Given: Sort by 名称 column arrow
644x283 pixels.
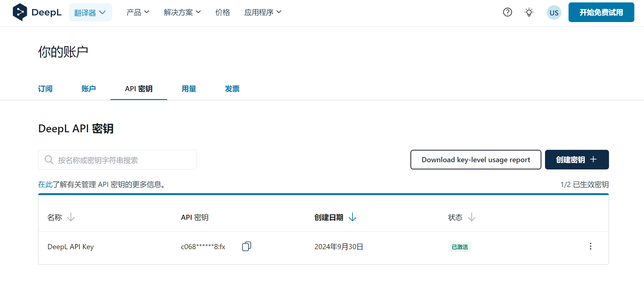Looking at the screenshot, I should (71, 217).
